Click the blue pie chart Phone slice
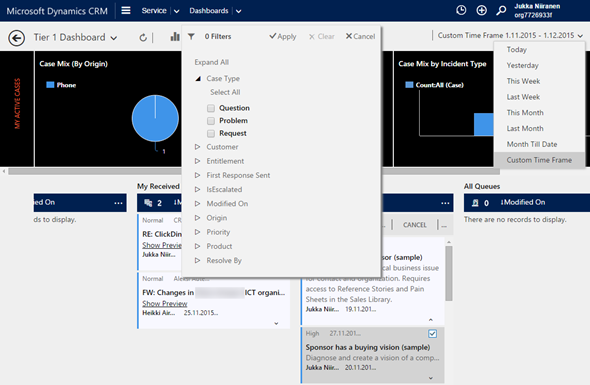Image resolution: width=590 pixels, height=385 pixels. (x=155, y=118)
